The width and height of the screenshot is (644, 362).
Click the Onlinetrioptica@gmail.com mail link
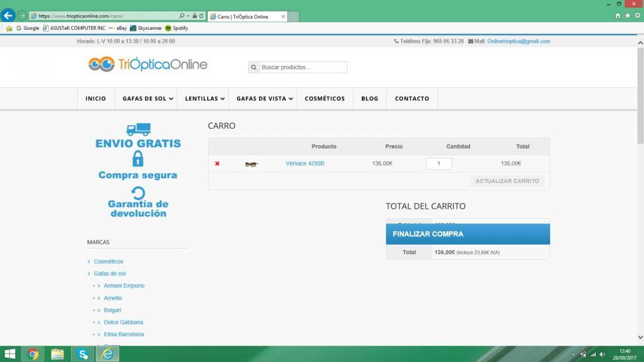pos(518,42)
